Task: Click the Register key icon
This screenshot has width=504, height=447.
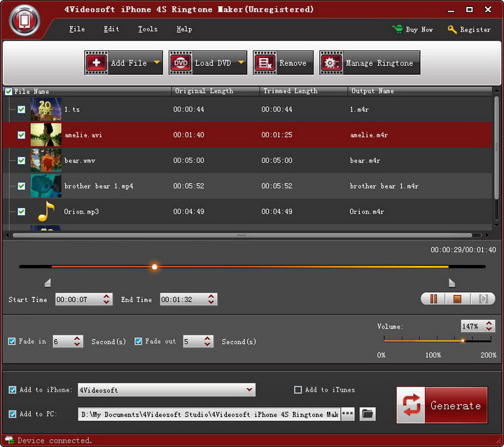Action: [452, 29]
